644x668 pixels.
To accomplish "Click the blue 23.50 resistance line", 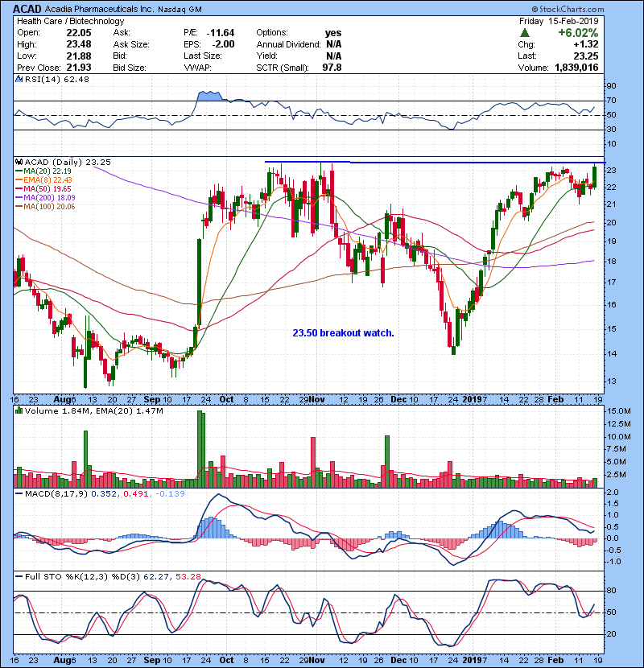I will click(x=435, y=163).
